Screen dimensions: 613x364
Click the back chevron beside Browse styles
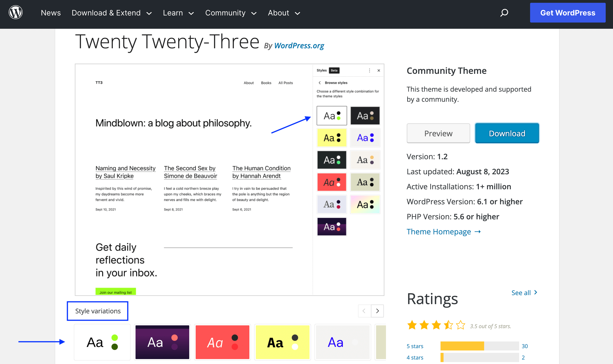tap(320, 83)
